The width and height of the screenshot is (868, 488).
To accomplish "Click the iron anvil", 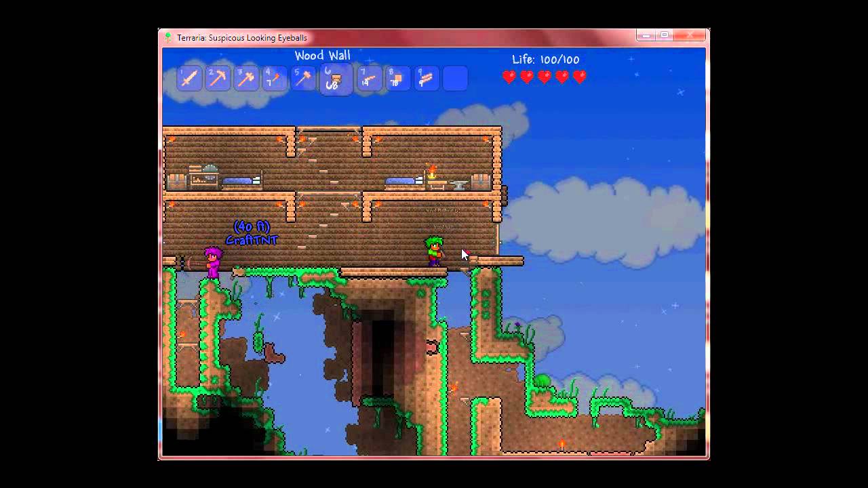I will [x=459, y=184].
